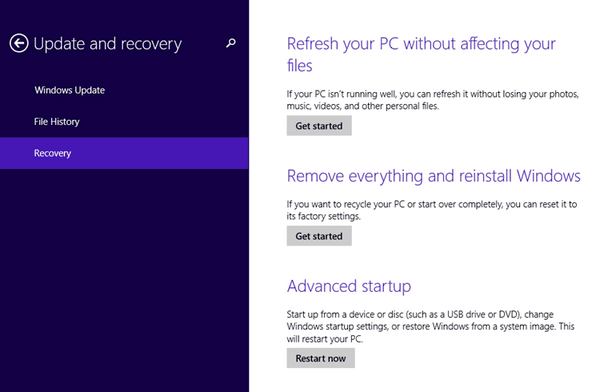This screenshot has height=392, width=600.
Task: Go back using the circled arrow icon
Action: pos(19,43)
